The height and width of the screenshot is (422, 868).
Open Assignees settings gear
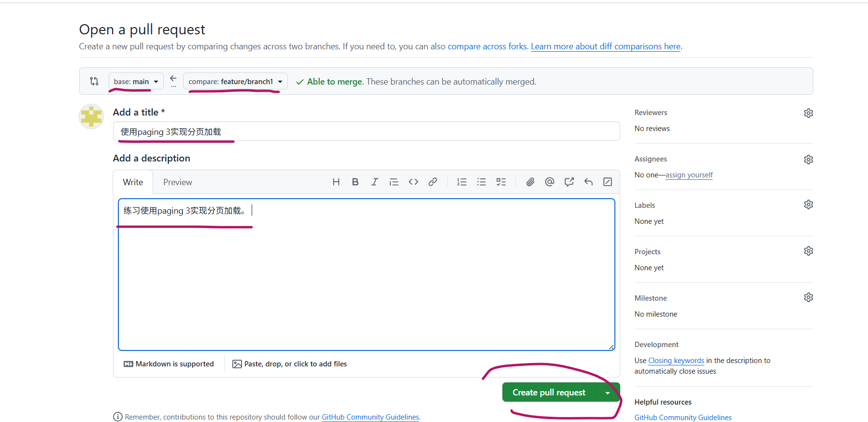[x=809, y=160]
